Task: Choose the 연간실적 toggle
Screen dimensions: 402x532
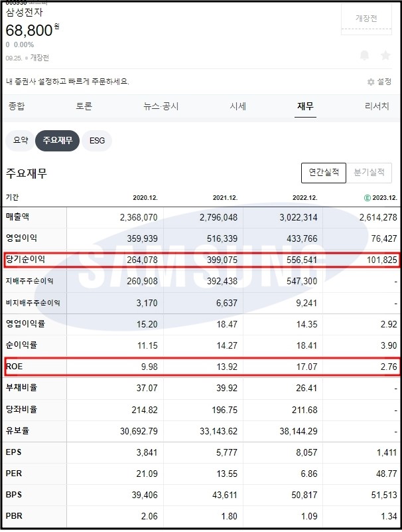Action: coord(324,173)
